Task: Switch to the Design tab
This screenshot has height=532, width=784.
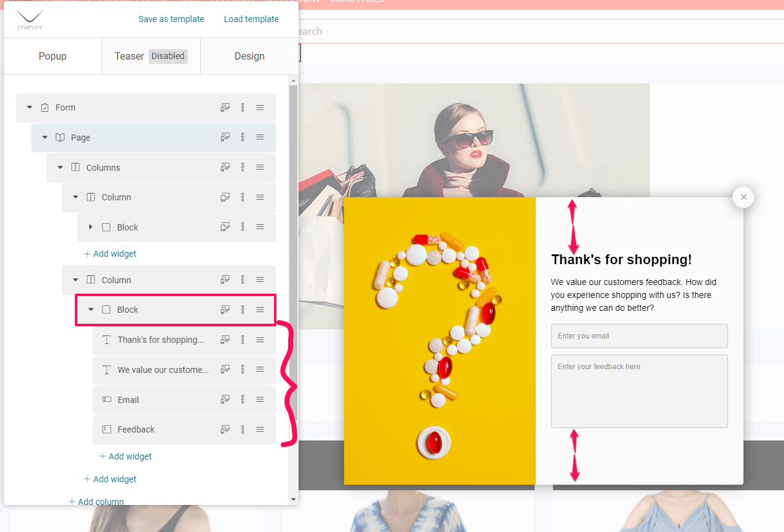Action: click(249, 56)
